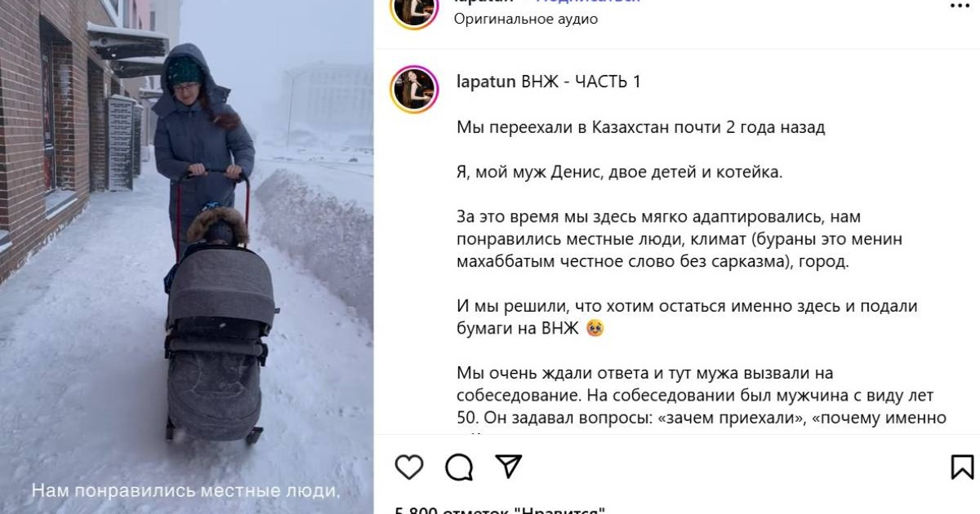Click the subtitle Нам понравились местные люди

tap(185, 491)
